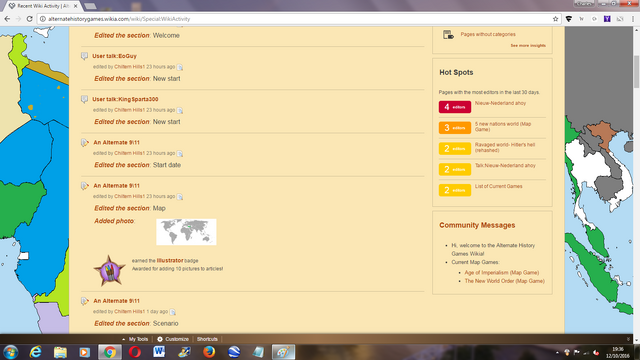The width and height of the screenshot is (640, 360).
Task: Open the added world map thumbnail
Action: (x=186, y=232)
